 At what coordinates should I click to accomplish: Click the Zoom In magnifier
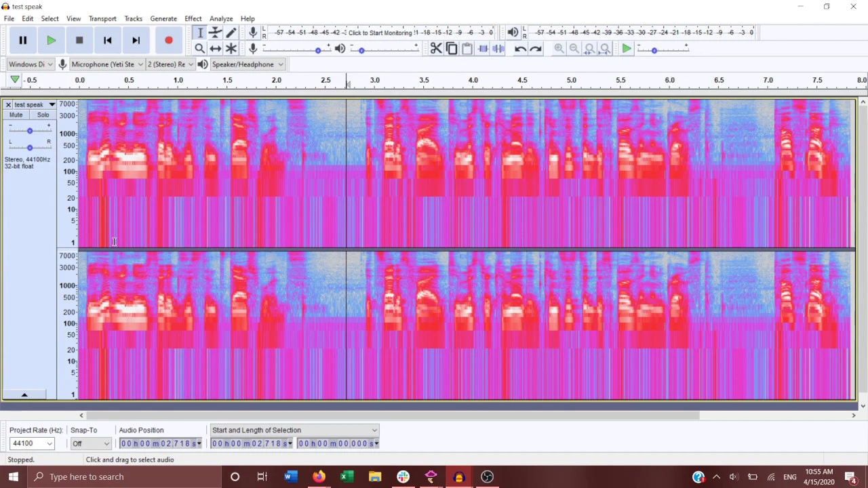559,49
